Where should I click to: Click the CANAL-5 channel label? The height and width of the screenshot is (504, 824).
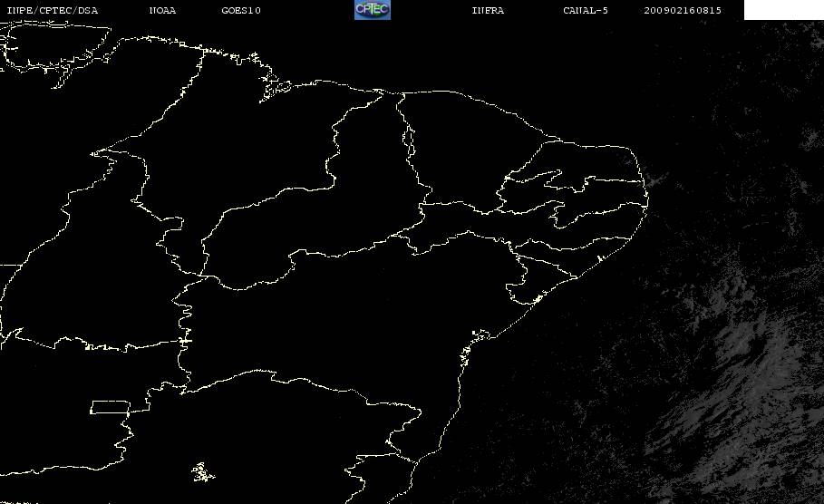pyautogui.click(x=586, y=10)
